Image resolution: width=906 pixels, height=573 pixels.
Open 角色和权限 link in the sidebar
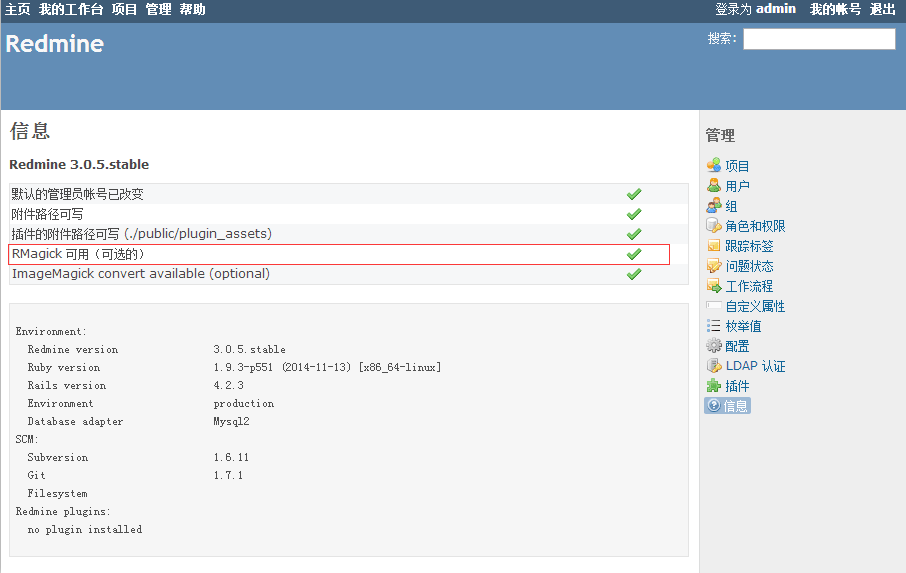(755, 226)
